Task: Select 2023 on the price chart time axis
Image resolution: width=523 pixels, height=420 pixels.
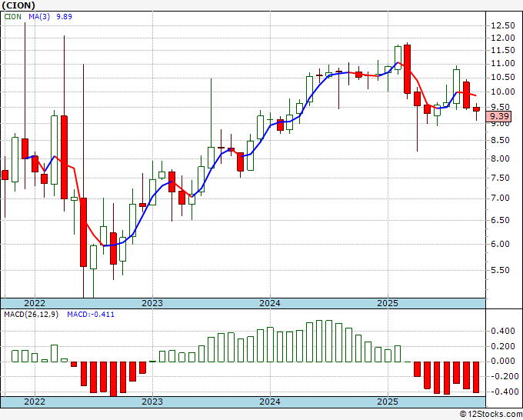Action: [x=152, y=303]
